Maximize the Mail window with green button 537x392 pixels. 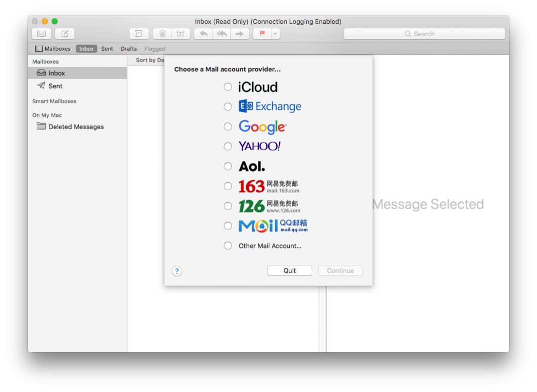pos(55,21)
